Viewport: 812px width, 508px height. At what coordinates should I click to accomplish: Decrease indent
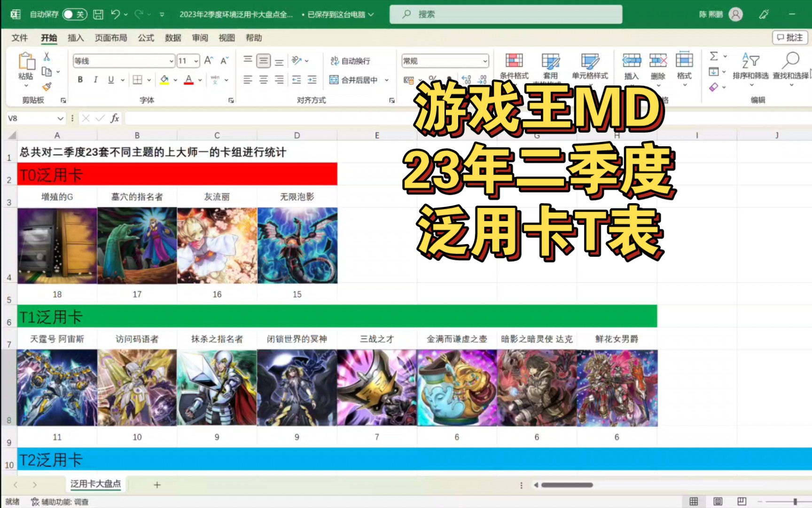coord(297,79)
